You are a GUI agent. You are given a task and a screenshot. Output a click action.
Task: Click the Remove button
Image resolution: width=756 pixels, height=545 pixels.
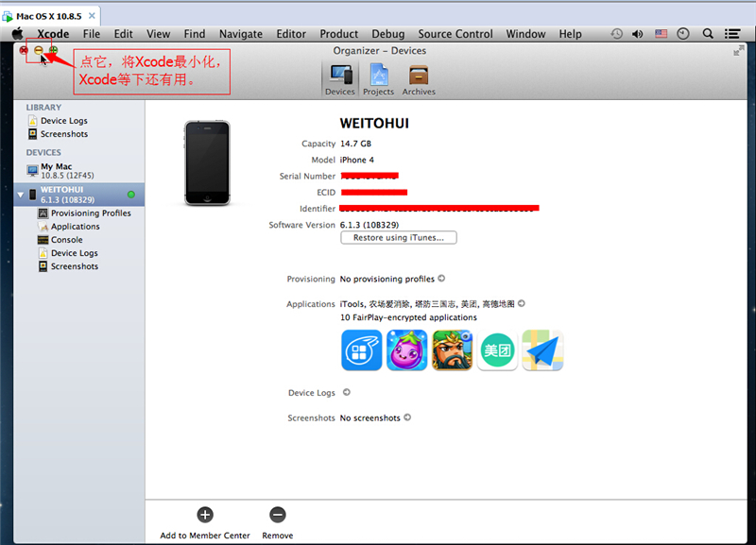pyautogui.click(x=278, y=523)
